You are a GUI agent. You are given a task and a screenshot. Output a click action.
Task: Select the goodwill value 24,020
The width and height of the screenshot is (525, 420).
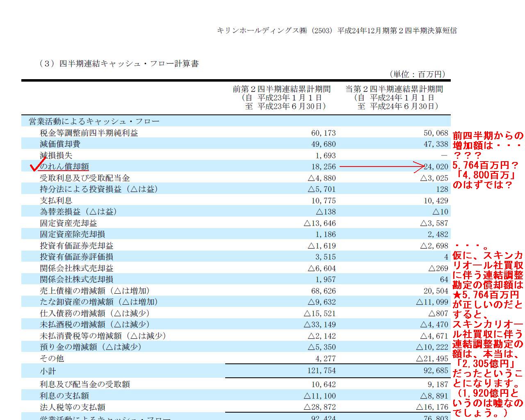pos(436,167)
